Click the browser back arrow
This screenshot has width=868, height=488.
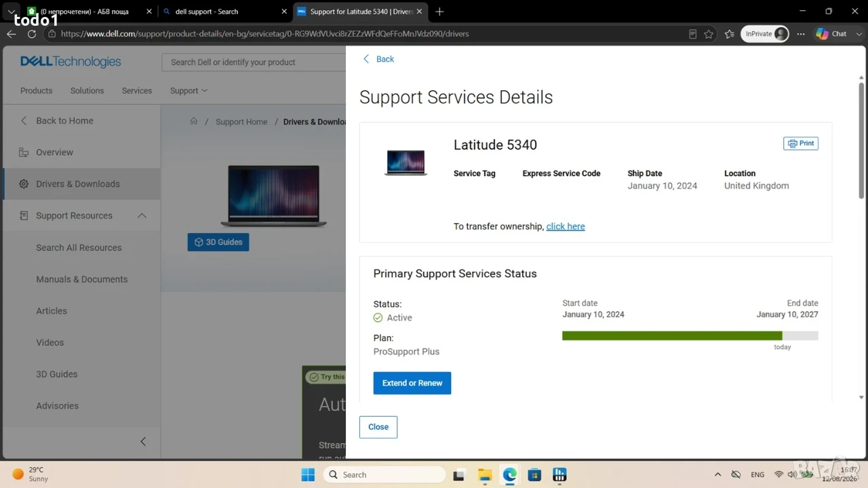[12, 34]
